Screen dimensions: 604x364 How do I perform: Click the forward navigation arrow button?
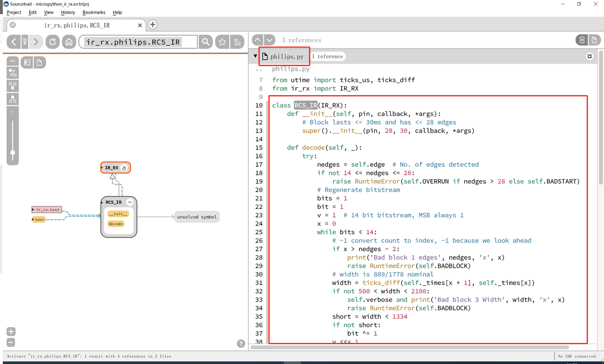[36, 42]
